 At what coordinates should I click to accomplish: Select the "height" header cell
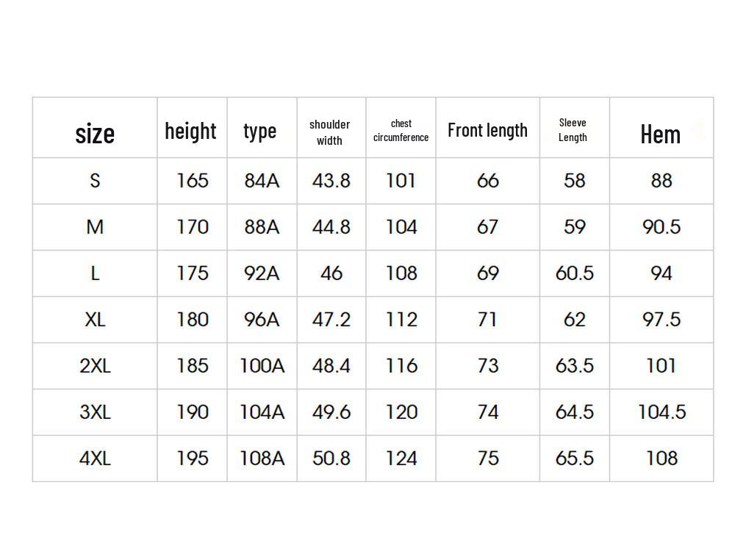(x=190, y=131)
